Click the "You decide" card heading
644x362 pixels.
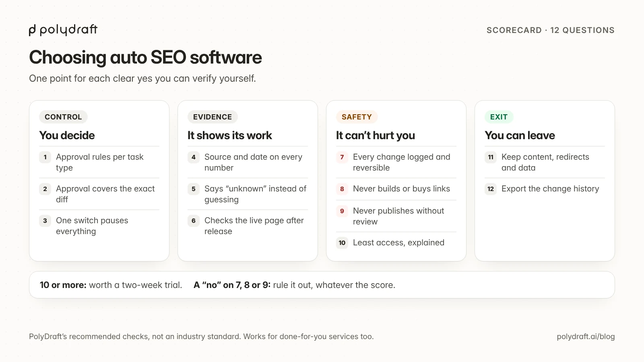[x=67, y=135]
